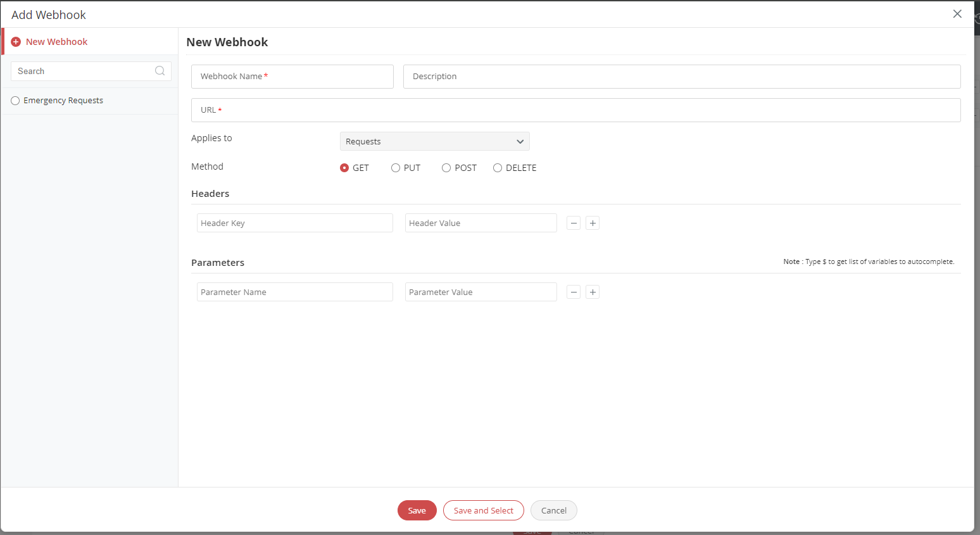The height and width of the screenshot is (535, 980).
Task: Cancel creating the webhook
Action: point(553,510)
